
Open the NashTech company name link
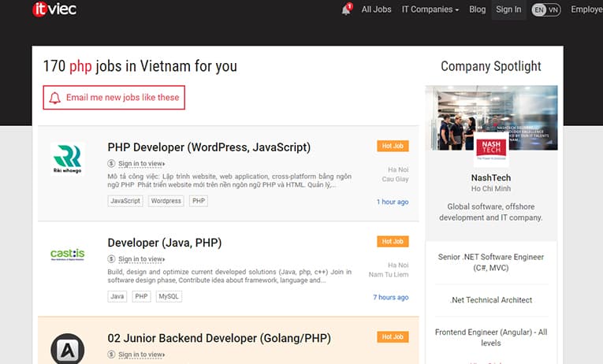[491, 178]
